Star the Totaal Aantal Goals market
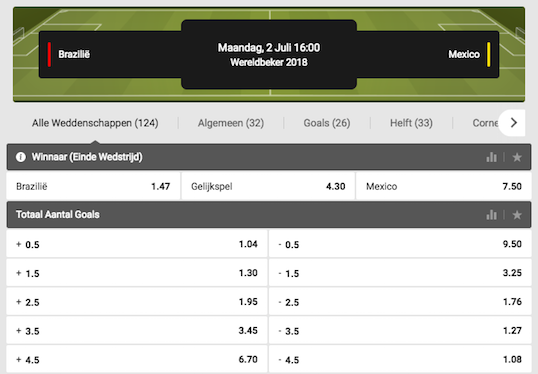The image size is (538, 374). tap(517, 215)
